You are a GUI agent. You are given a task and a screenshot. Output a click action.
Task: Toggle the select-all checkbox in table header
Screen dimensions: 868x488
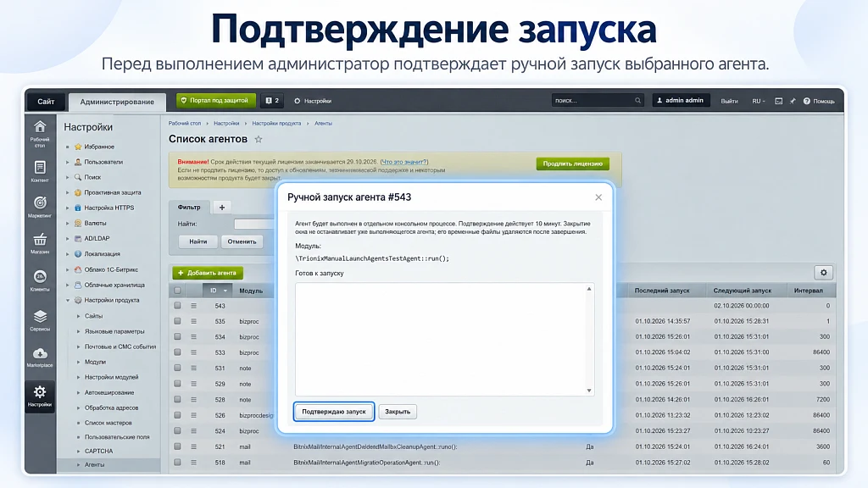pyautogui.click(x=178, y=291)
